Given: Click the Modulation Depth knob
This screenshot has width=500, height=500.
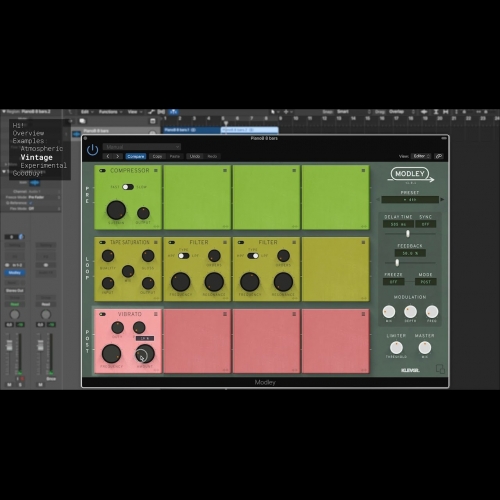Looking at the screenshot, I should [x=410, y=312].
